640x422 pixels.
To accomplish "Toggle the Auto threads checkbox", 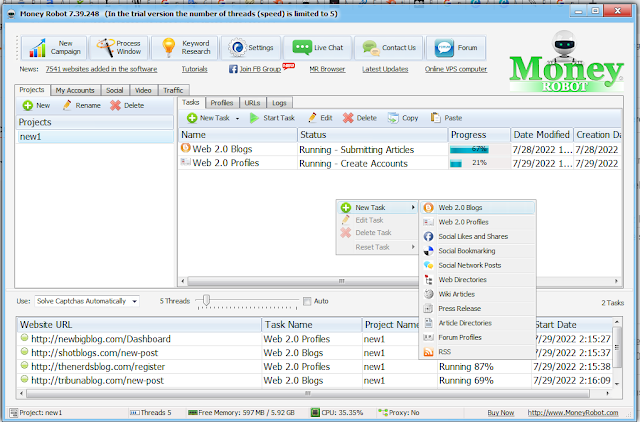I will [x=307, y=301].
